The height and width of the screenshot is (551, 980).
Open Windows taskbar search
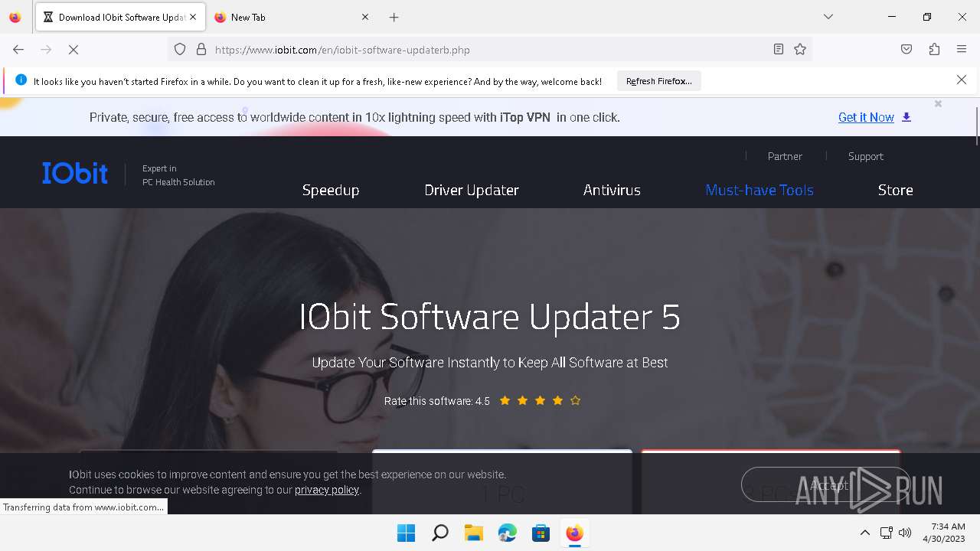click(x=439, y=533)
